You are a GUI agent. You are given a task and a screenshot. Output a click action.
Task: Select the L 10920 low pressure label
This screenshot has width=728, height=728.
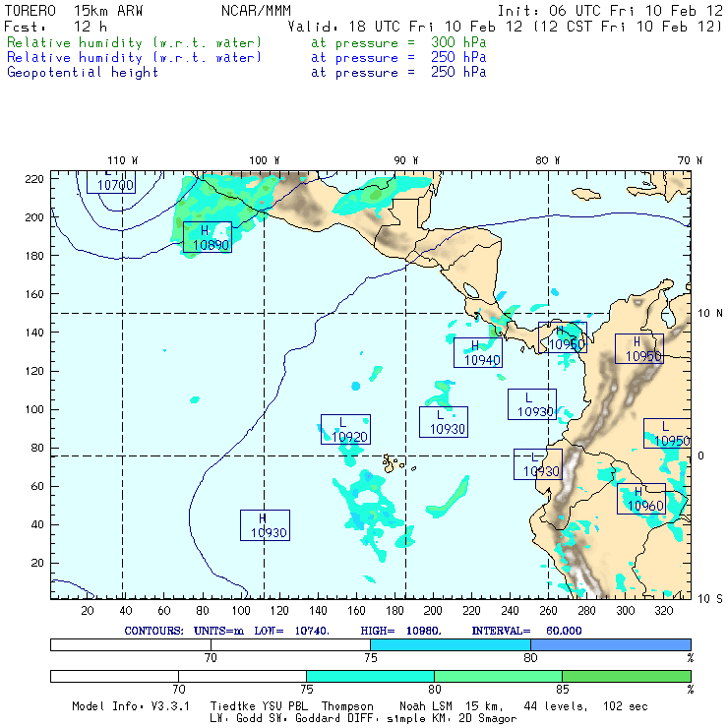(x=345, y=430)
